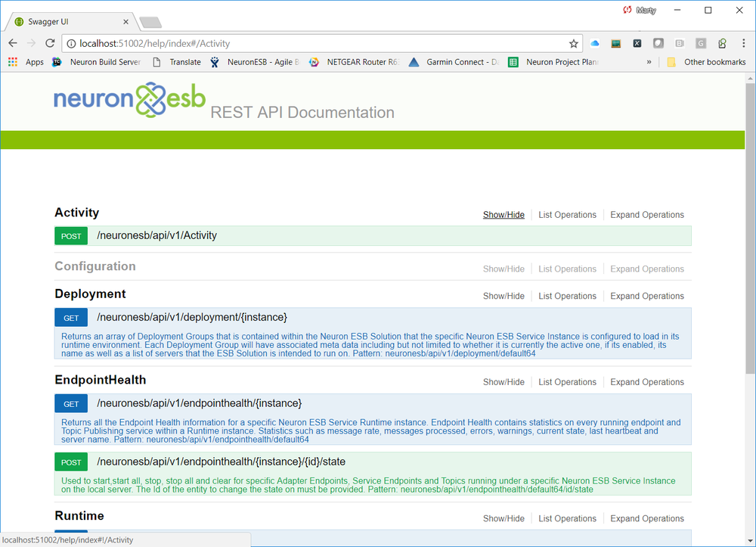List Operations for the Runtime section
This screenshot has height=547, width=756.
[568, 518]
